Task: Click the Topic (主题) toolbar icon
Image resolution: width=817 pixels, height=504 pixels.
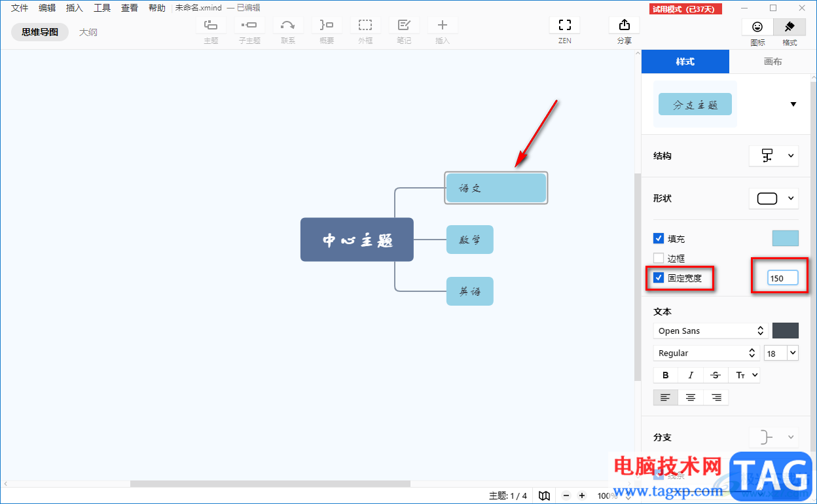Action: tap(211, 26)
